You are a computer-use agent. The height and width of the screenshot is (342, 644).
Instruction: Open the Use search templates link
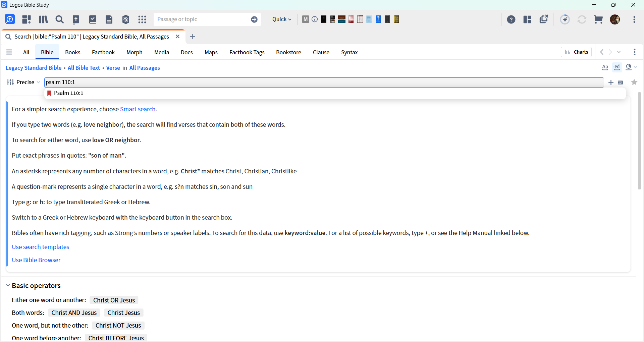[41, 247]
